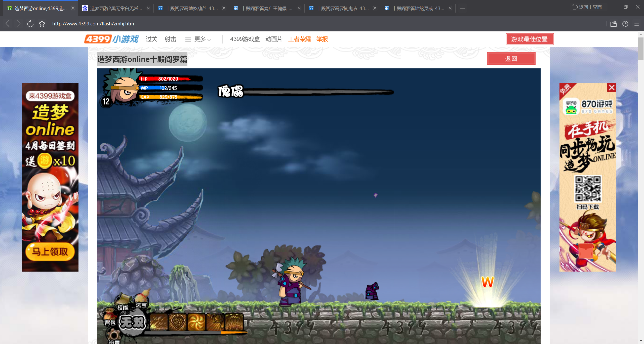Click the glowing W portal marker
This screenshot has height=344, width=644.
click(x=488, y=282)
